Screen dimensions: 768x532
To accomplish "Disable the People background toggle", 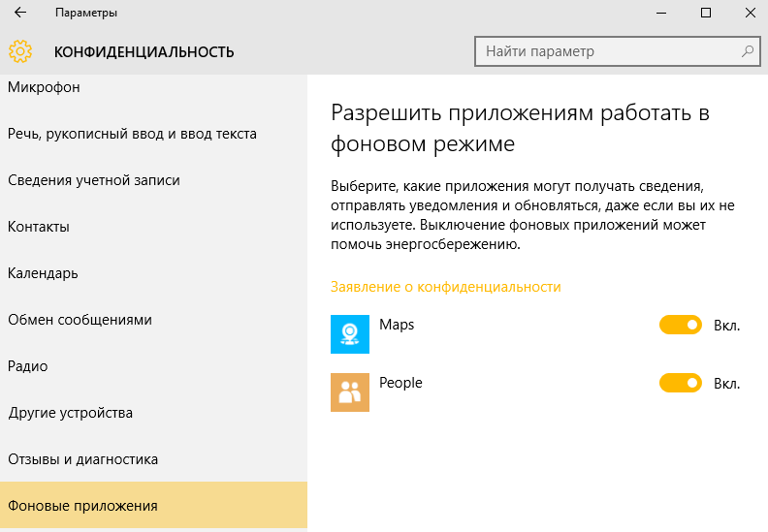I will pyautogui.click(x=681, y=383).
